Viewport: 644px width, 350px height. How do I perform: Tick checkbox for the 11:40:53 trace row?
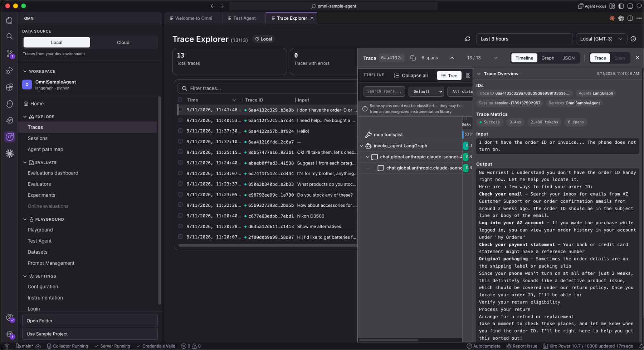pos(180,120)
